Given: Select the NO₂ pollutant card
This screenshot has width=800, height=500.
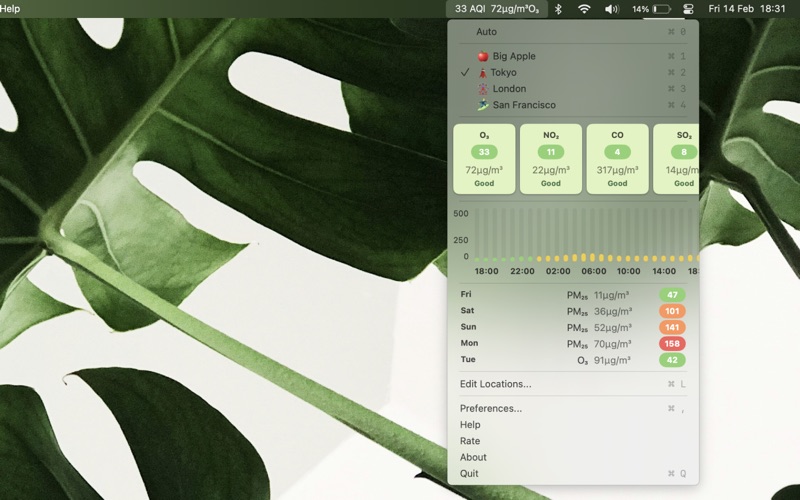Looking at the screenshot, I should click(551, 159).
